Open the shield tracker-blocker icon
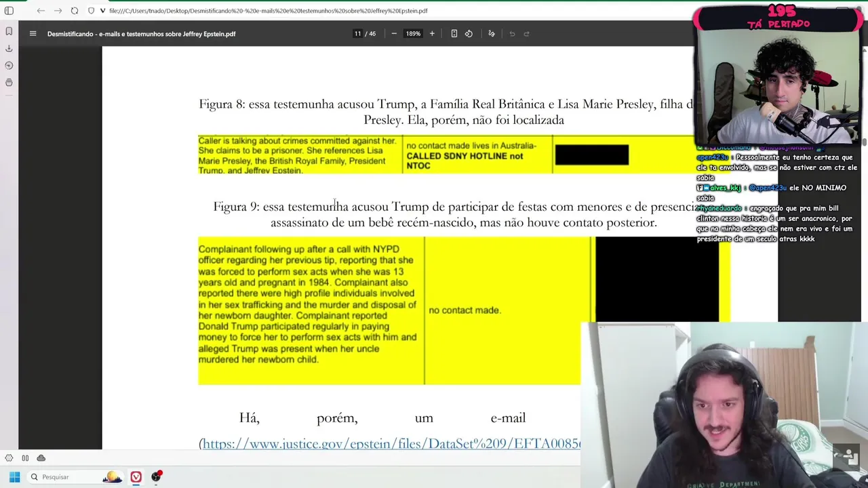The image size is (868, 488). pyautogui.click(x=92, y=11)
